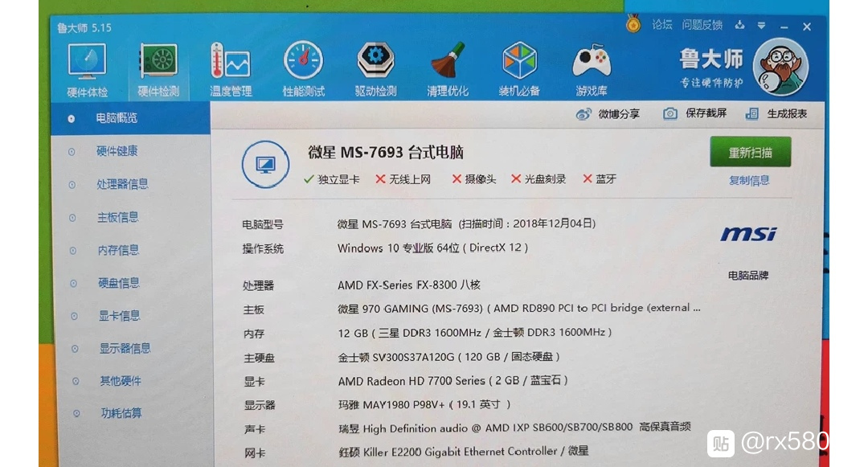Screen dimensions: 868x467
Task: Click the round computer monitor icon
Action: pos(266,164)
